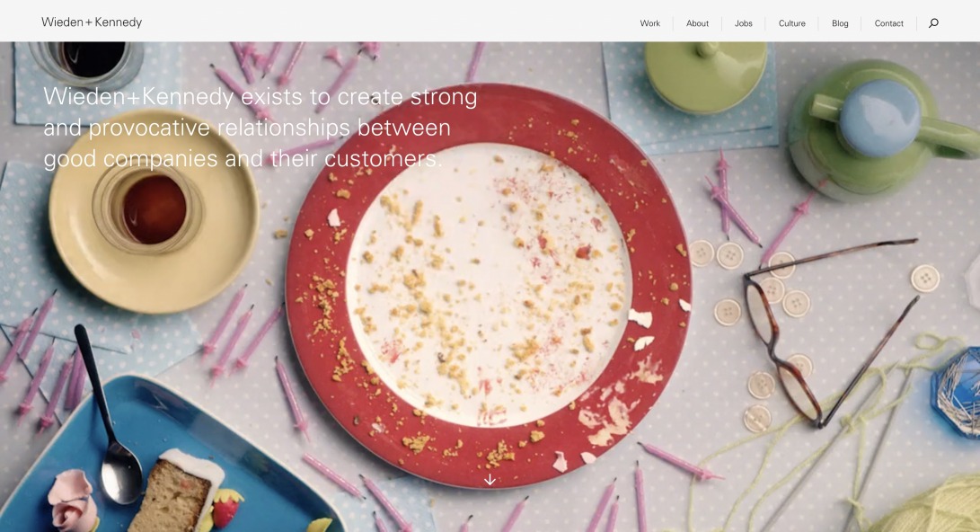
Task: Open the search magnifier icon
Action: point(933,23)
